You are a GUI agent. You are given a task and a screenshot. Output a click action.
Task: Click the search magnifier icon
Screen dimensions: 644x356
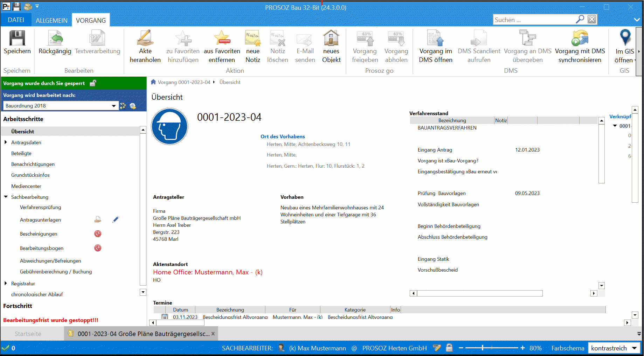[580, 19]
